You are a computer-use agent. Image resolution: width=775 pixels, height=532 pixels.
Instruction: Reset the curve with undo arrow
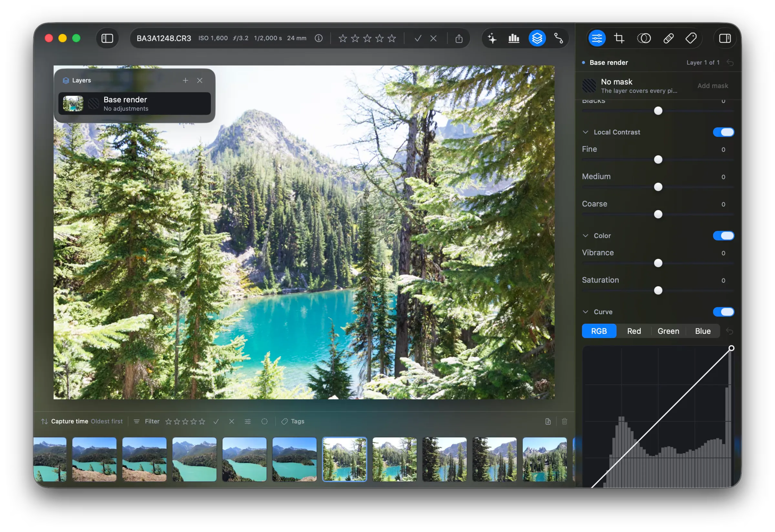729,331
